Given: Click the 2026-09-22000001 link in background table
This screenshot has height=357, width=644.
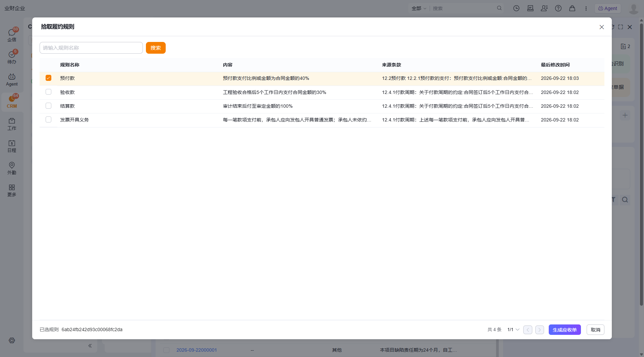Looking at the screenshot, I should coord(197,350).
